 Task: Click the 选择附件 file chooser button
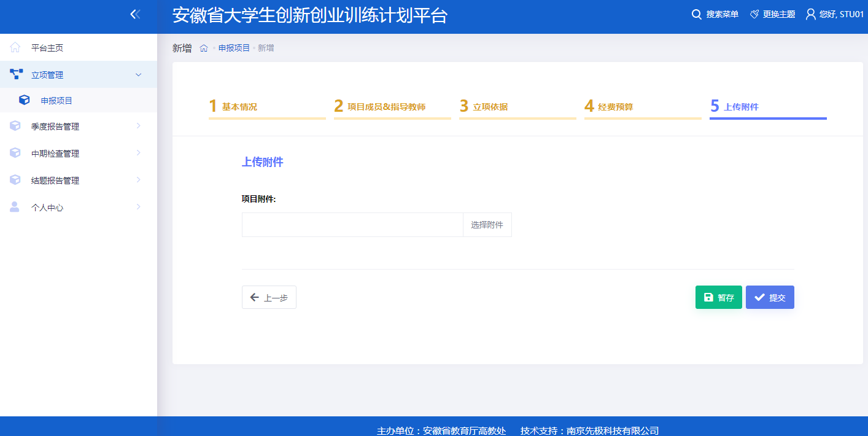pyautogui.click(x=487, y=225)
